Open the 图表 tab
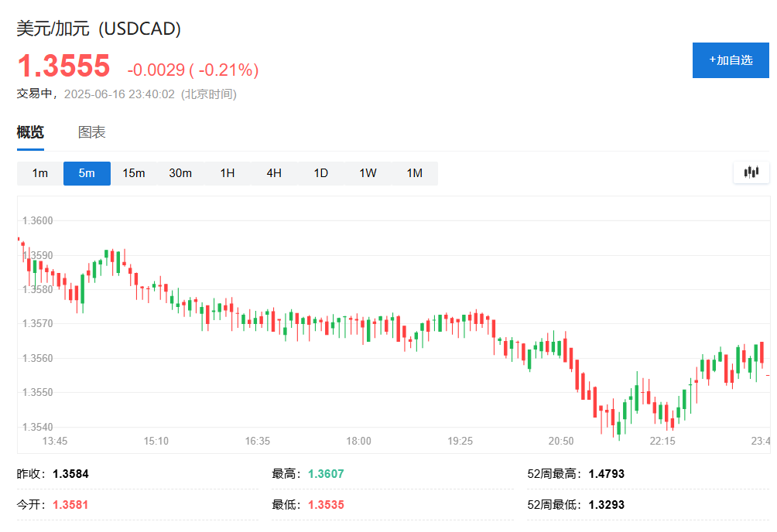Image resolution: width=777 pixels, height=532 pixels. coord(92,132)
